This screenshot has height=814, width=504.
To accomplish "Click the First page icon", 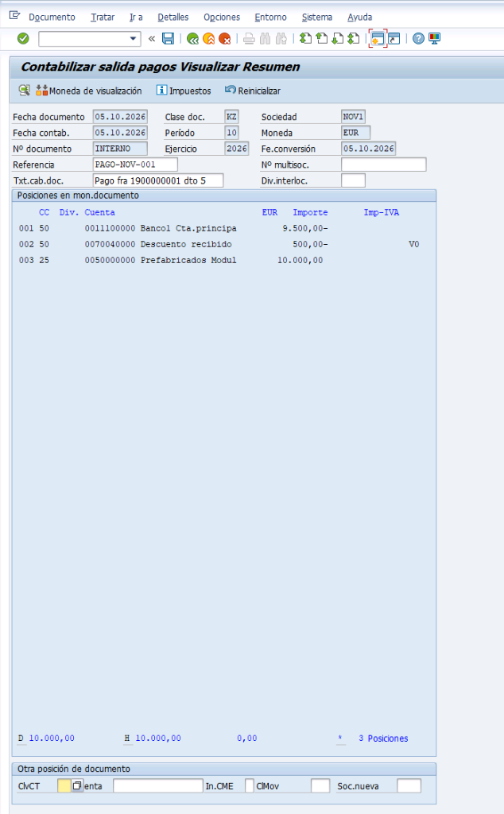I will tap(306, 38).
